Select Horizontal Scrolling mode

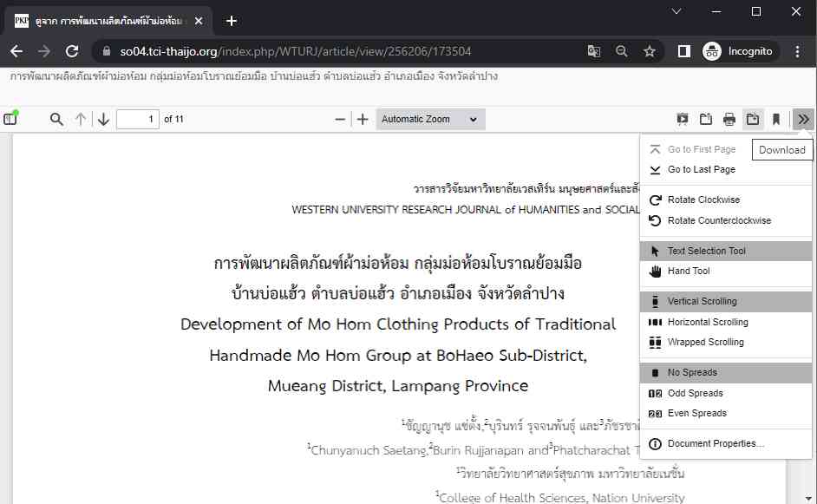point(707,322)
